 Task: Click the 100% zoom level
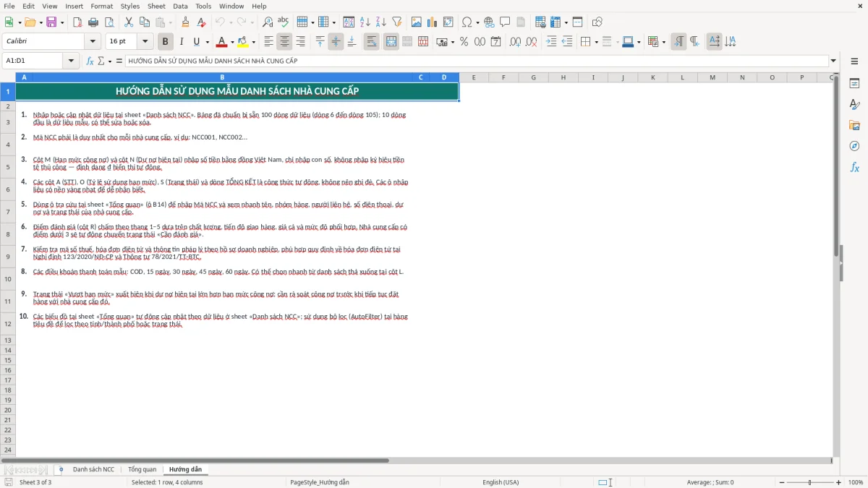(856, 482)
